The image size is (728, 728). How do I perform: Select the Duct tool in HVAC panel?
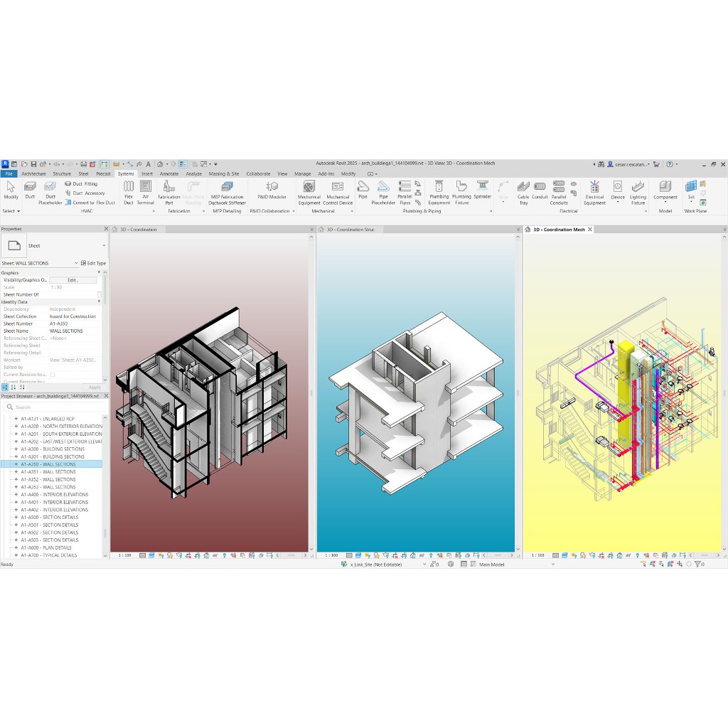[30, 190]
